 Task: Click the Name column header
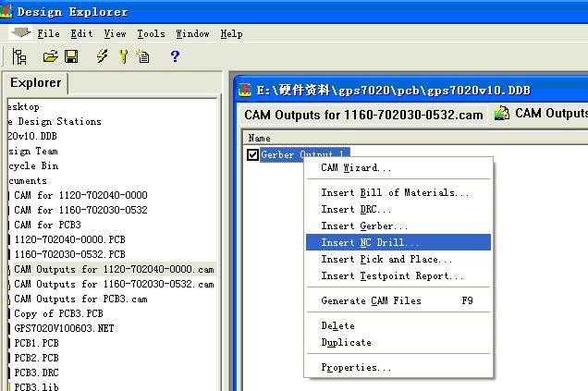259,139
